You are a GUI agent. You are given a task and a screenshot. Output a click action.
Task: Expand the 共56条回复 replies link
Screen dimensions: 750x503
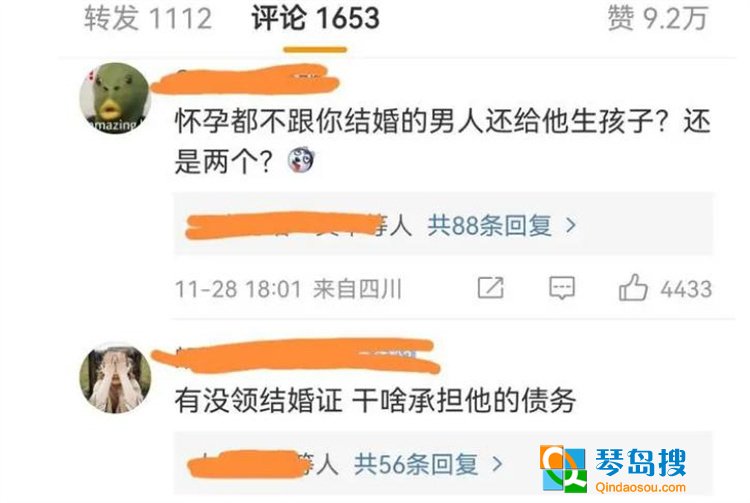[416, 464]
